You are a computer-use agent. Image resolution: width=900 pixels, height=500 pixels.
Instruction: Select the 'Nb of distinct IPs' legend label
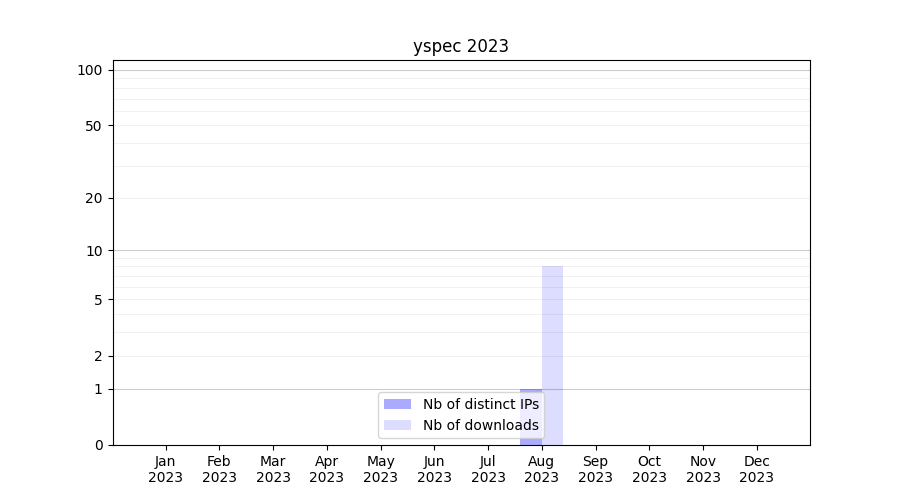[x=480, y=404]
